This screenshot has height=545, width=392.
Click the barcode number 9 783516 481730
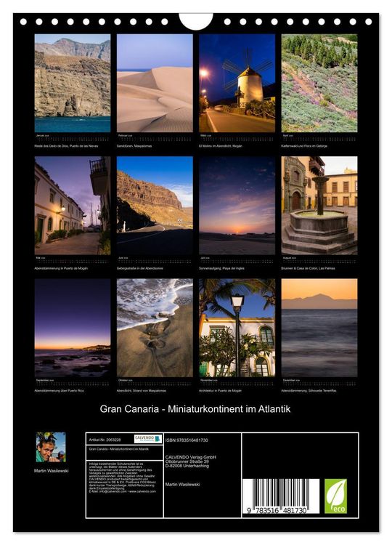coord(277,510)
